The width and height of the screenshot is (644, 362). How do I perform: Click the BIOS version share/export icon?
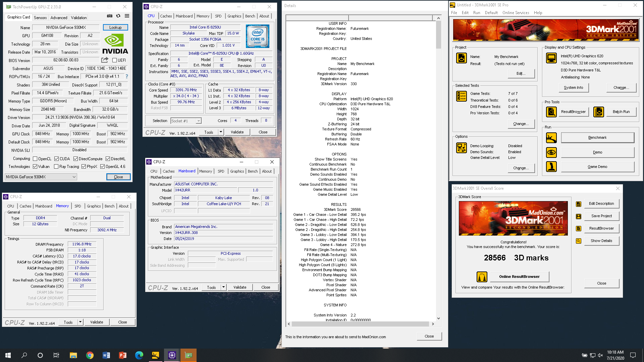click(x=105, y=60)
